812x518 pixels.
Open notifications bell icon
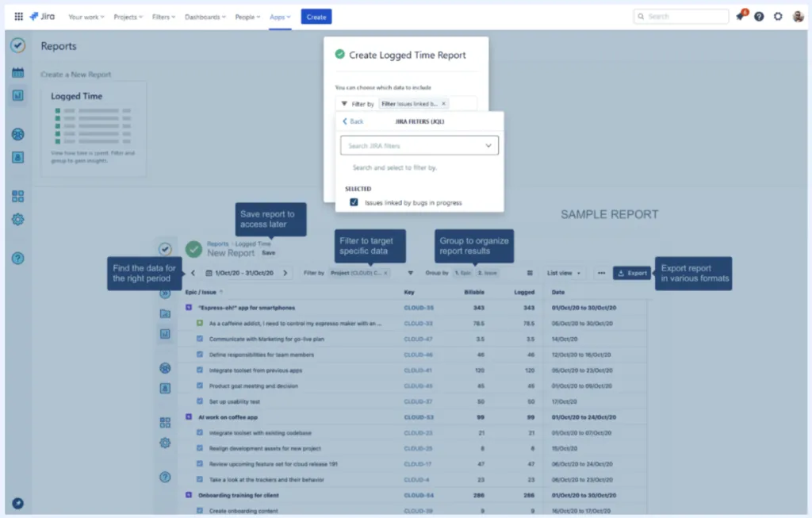(x=740, y=17)
